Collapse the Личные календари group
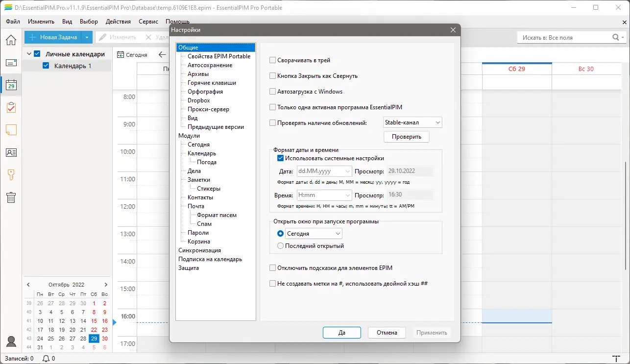 pos(29,54)
